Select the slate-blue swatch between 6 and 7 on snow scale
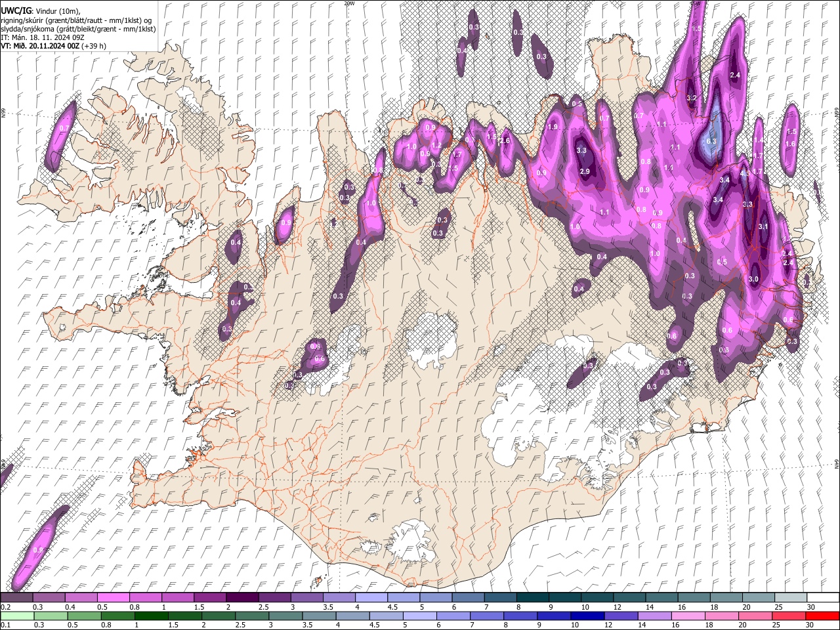840x630 pixels. point(468,597)
